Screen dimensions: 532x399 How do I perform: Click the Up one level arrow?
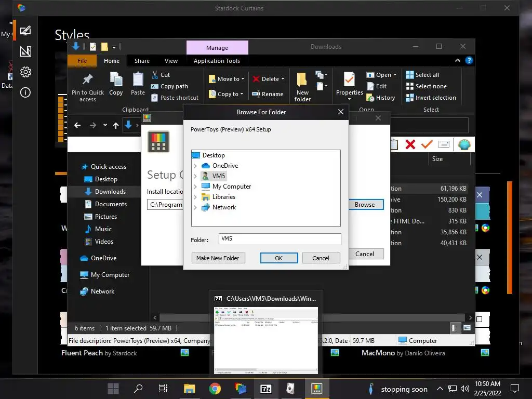point(116,126)
